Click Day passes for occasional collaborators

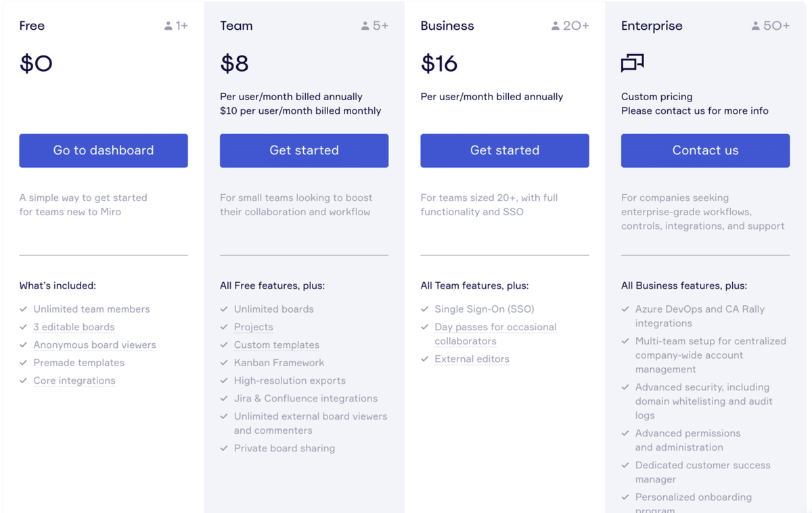(x=495, y=328)
